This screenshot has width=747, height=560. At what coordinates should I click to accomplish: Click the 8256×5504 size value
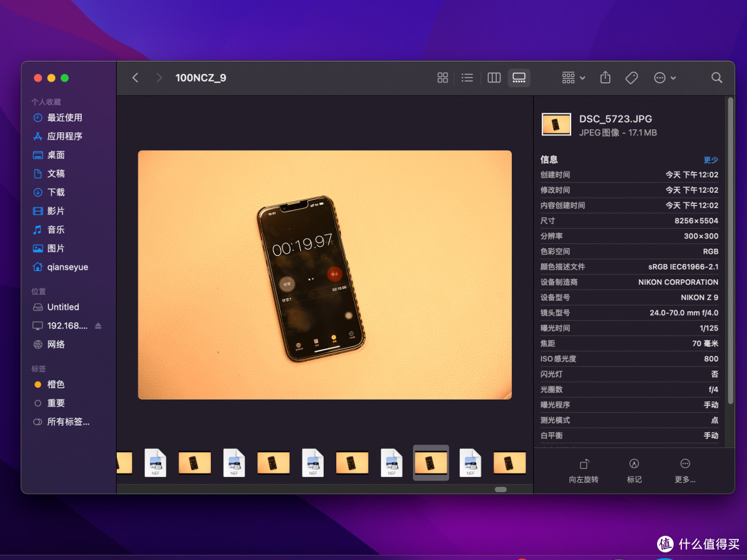tap(696, 221)
